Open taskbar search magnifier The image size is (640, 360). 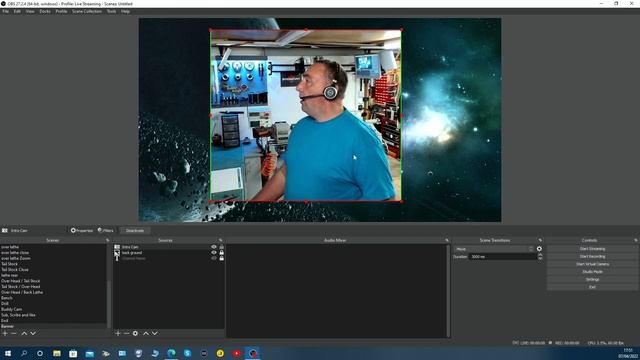[x=24, y=353]
